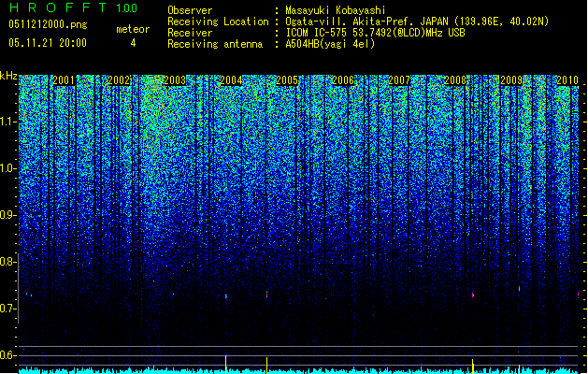The width and height of the screenshot is (588, 374).
Task: Click the 0511212000.png filename text
Action: tap(48, 24)
